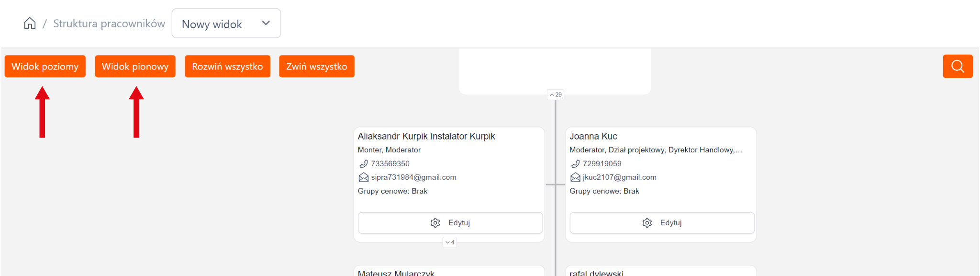Click the jkuc2107@gmail.com email address
This screenshot has height=276, width=980.
tap(619, 177)
